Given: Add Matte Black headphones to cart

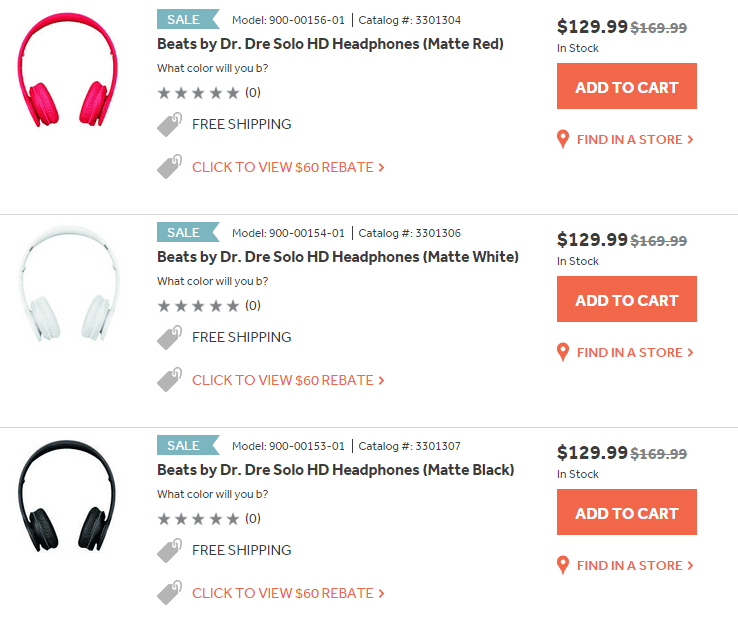Looking at the screenshot, I should click(x=626, y=512).
